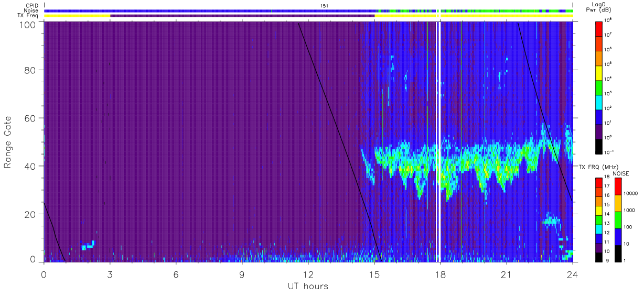The height and width of the screenshot is (297, 644).
Task: Click the 'Range Gate' y-axis title
Action: pyautogui.click(x=8, y=142)
